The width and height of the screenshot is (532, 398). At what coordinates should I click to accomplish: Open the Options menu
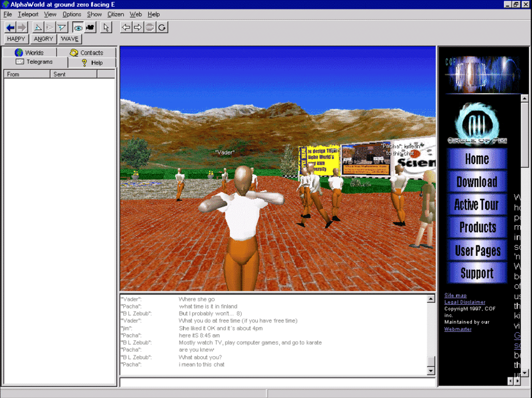tap(72, 14)
